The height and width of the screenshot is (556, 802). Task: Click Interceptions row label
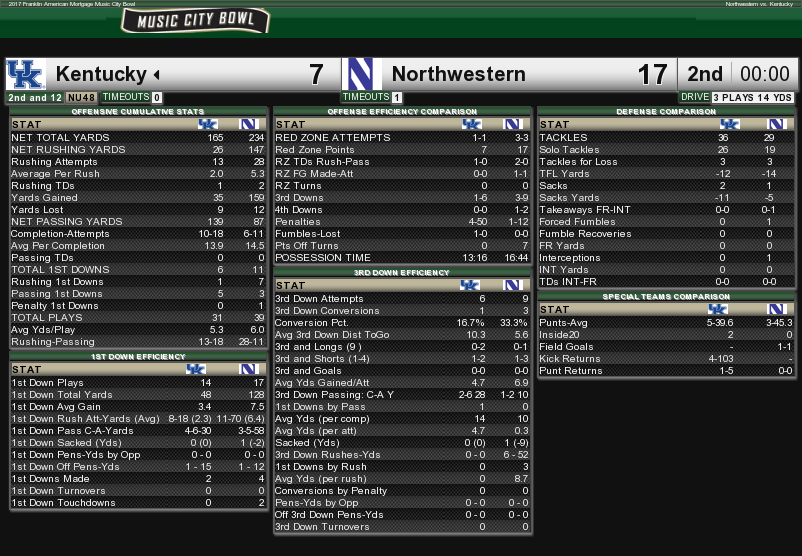point(569,258)
